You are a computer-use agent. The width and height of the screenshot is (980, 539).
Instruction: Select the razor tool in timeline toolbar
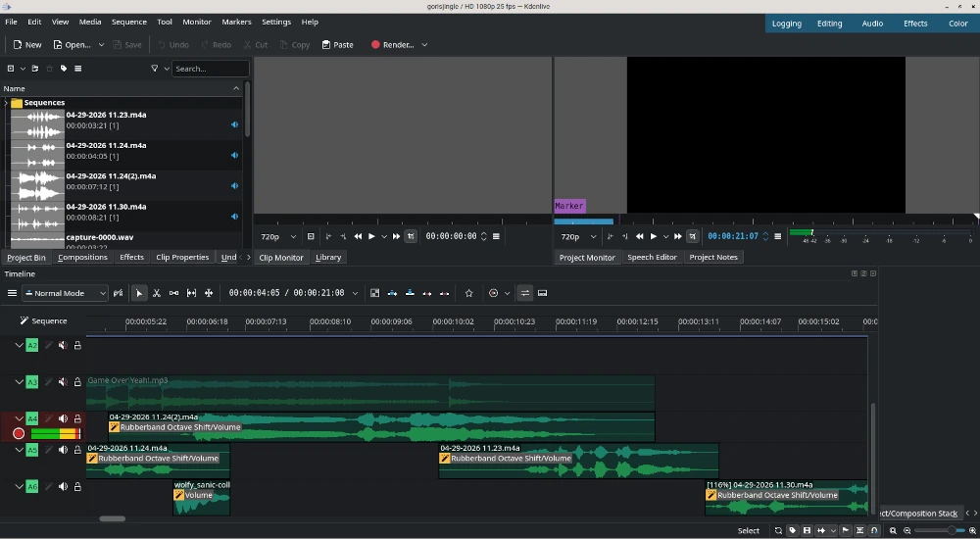point(157,293)
